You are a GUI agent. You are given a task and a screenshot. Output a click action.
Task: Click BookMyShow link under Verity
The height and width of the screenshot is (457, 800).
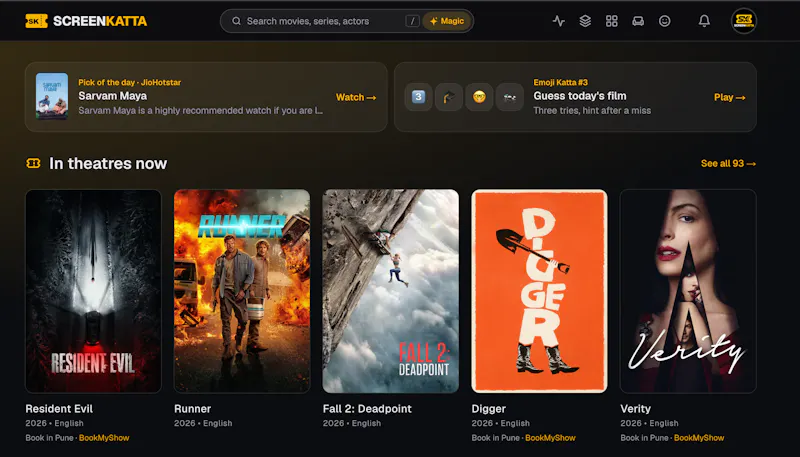click(x=699, y=438)
